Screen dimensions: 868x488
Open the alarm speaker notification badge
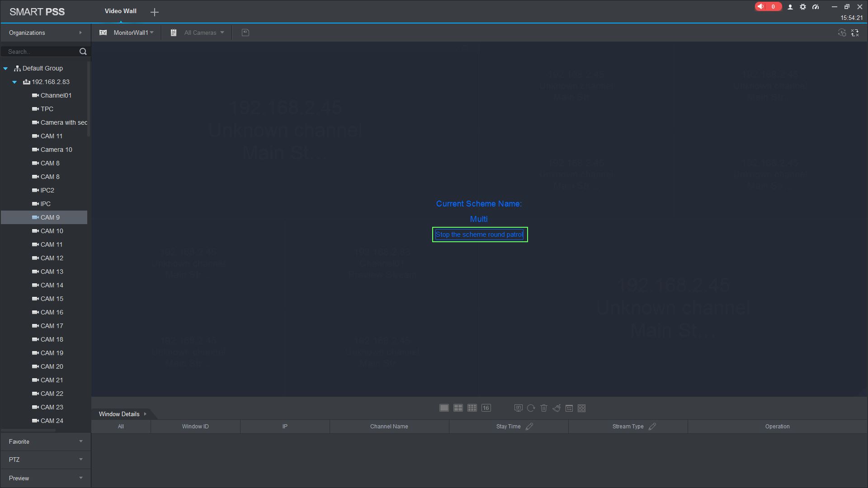[768, 7]
